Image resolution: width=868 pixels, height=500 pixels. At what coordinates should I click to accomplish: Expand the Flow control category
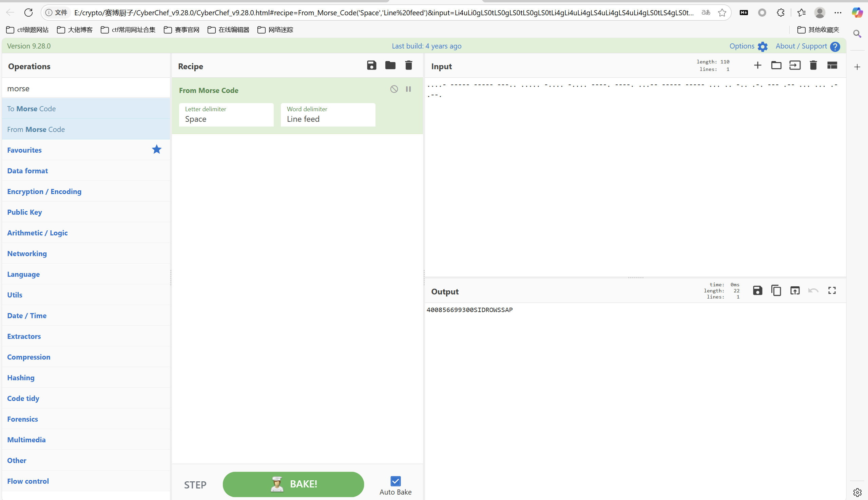86,481
